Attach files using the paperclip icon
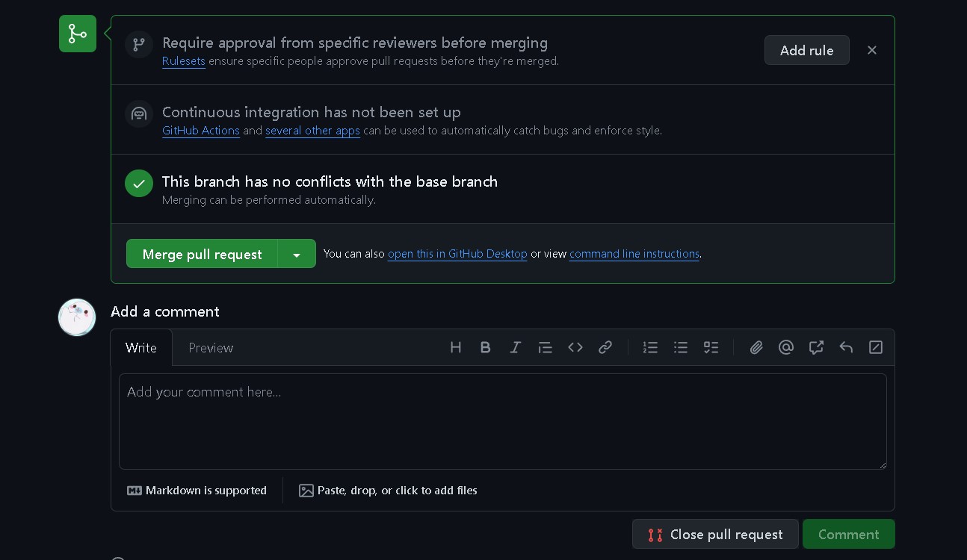 click(756, 347)
